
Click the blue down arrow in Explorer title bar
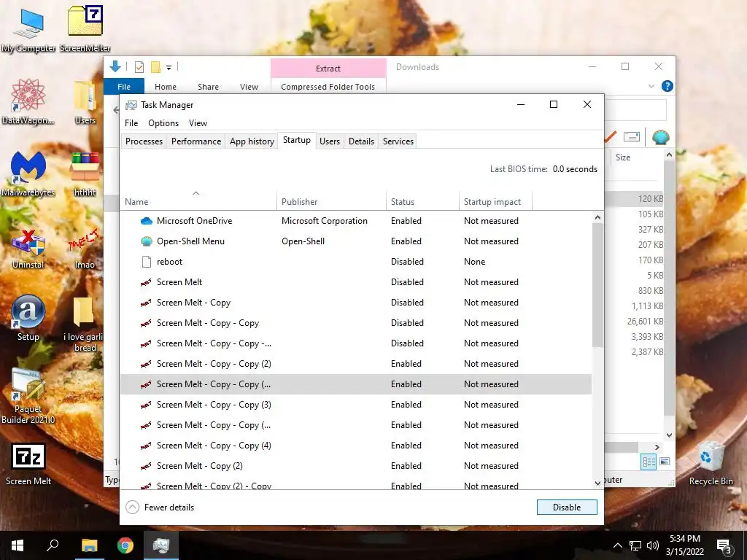(x=115, y=66)
